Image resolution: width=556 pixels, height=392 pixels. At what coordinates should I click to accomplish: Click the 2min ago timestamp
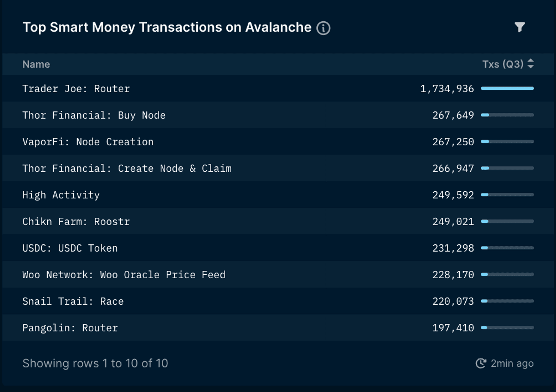(x=512, y=363)
